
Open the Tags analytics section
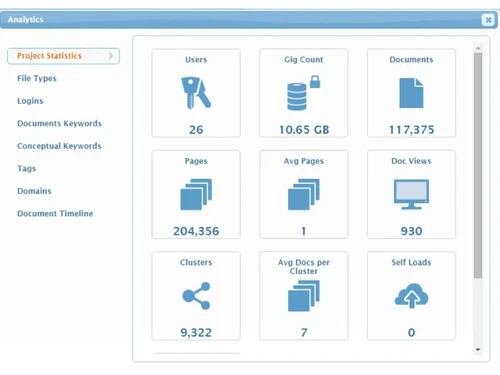click(26, 168)
